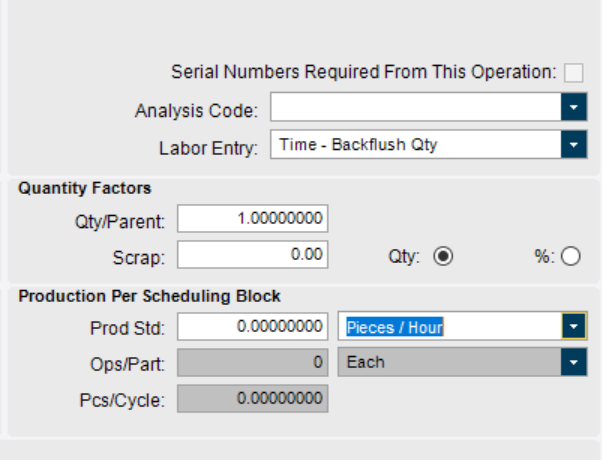This screenshot has width=602, height=460.
Task: Expand the Each unit dropdown arrow
Action: (x=574, y=362)
